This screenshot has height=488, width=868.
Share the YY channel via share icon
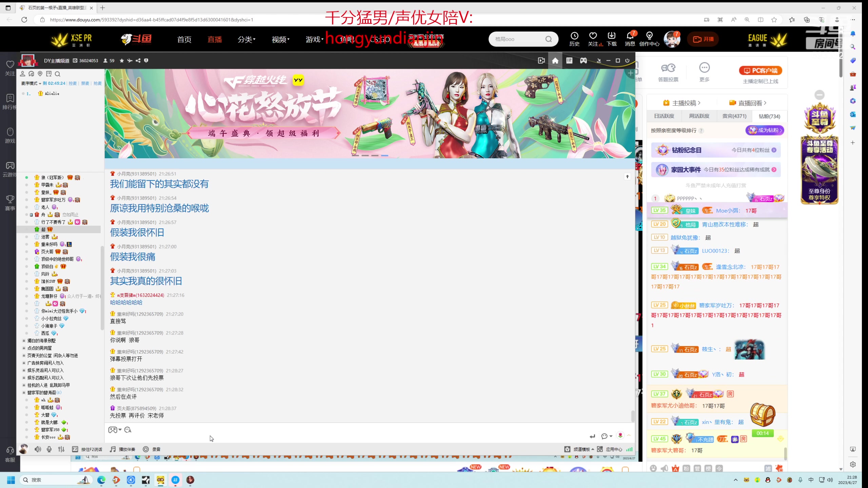tap(138, 61)
